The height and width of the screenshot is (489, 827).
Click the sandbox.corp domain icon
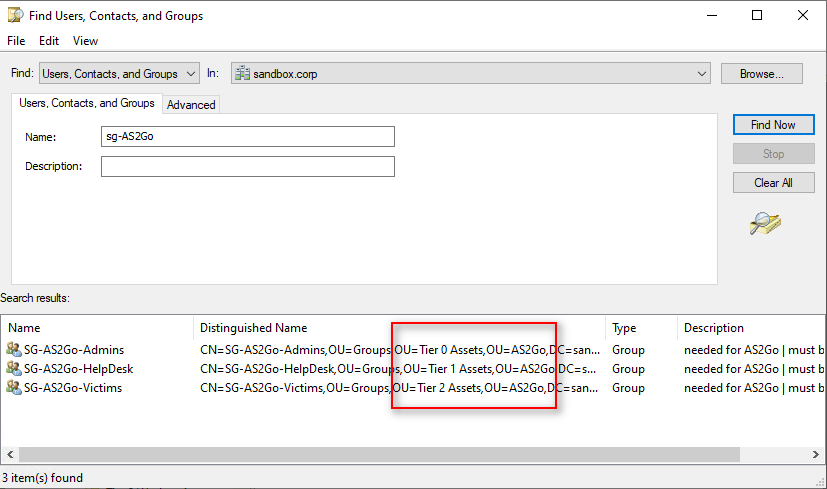(241, 74)
